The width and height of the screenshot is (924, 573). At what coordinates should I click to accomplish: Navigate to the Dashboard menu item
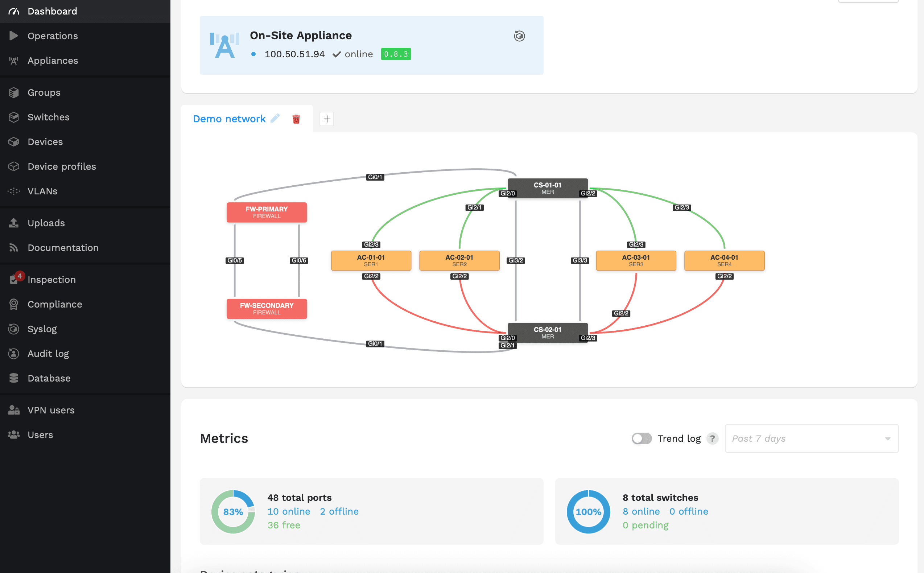tap(52, 11)
